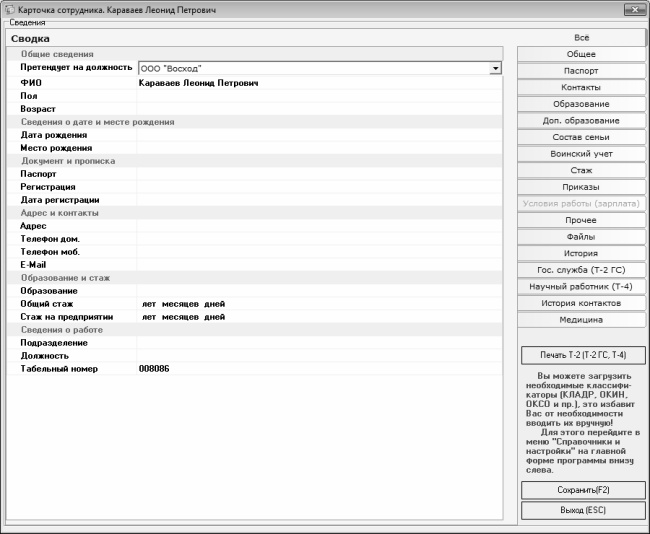Click the employee card window title icon
Screen dimensions: 650x534
(9, 8)
